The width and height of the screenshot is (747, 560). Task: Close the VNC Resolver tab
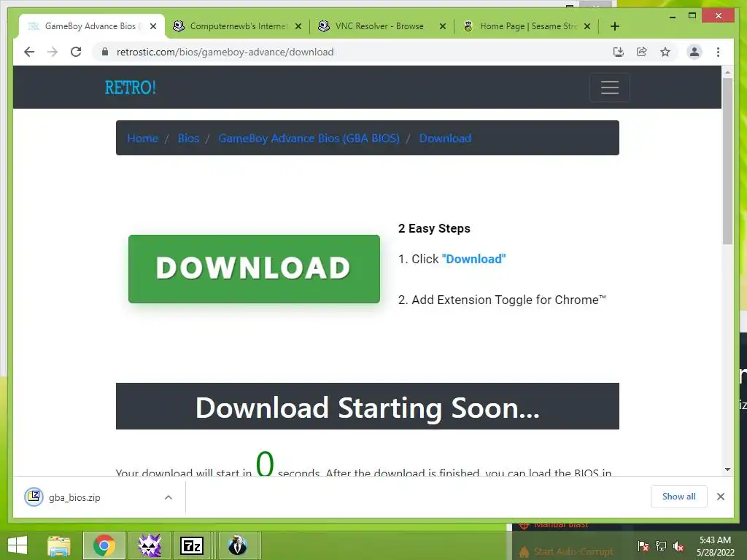coord(443,26)
